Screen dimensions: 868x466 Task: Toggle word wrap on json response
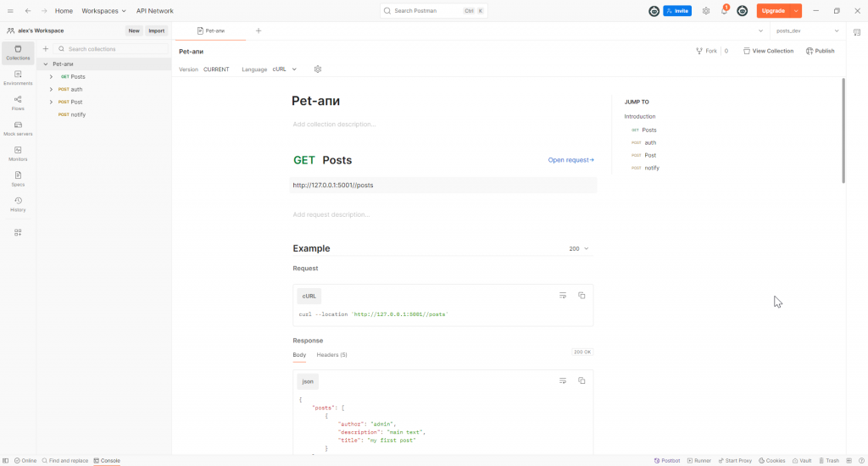(563, 381)
